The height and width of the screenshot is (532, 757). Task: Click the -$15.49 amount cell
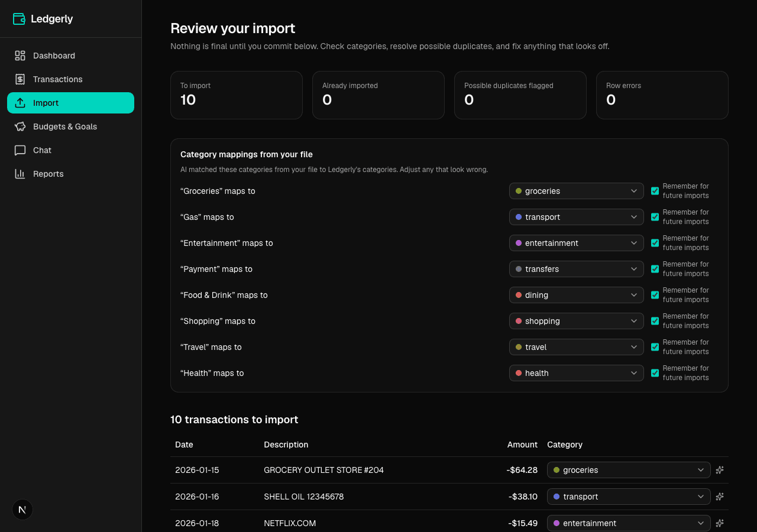point(523,523)
